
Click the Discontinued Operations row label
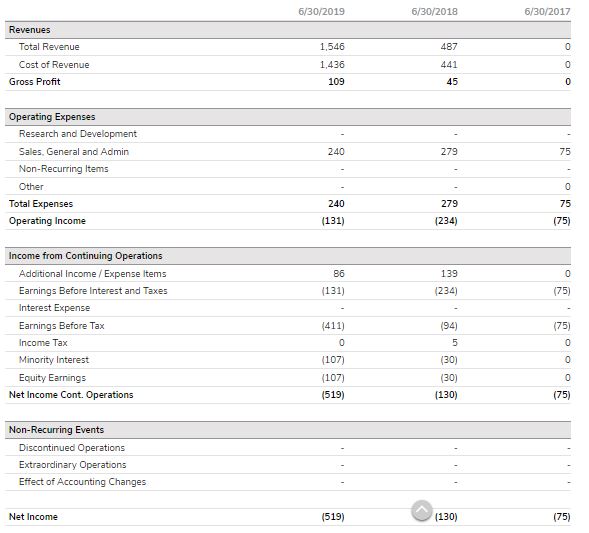[x=72, y=448]
